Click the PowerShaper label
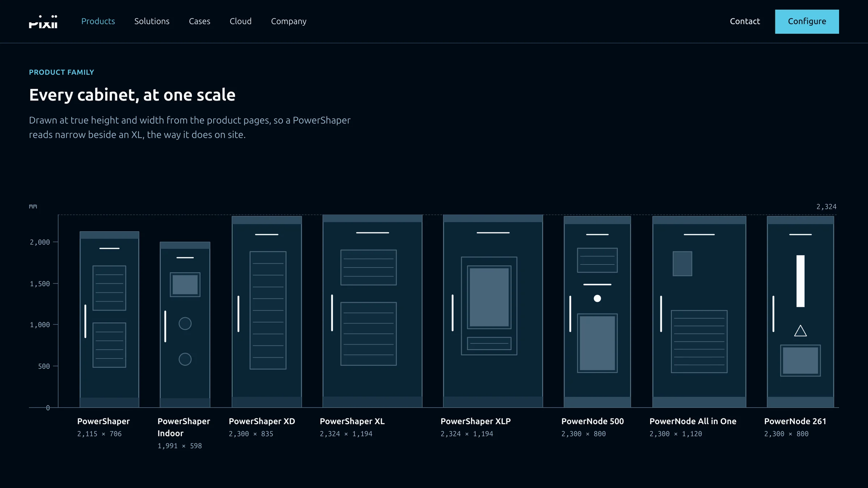Screen dimensions: 868x488 click(x=103, y=421)
